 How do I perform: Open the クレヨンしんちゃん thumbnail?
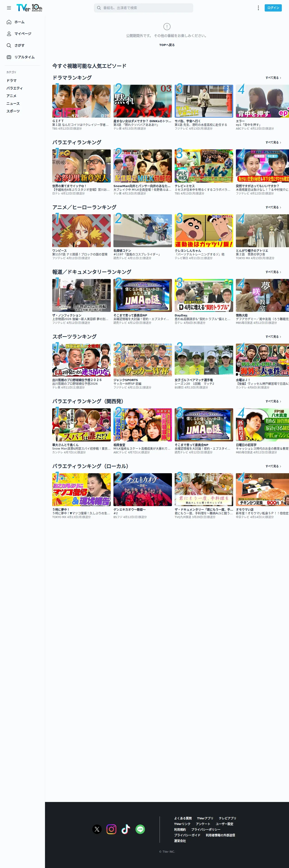tap(204, 231)
